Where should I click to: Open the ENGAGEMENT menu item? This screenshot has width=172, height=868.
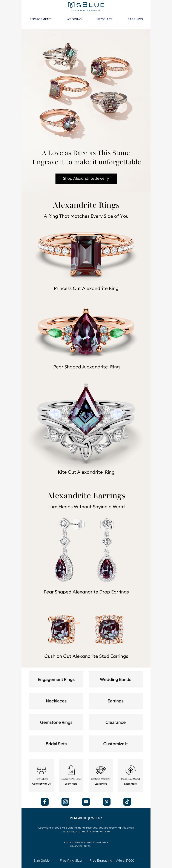[x=40, y=19]
